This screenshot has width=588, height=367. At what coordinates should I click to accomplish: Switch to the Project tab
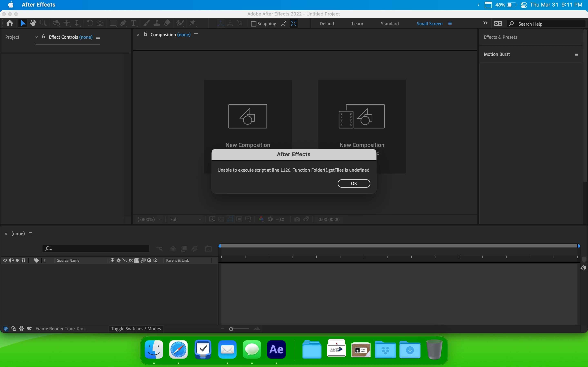[x=12, y=37]
